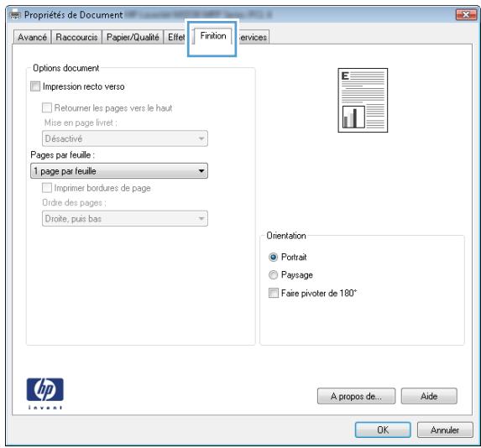Click the page layout preview thumbnail
Image resolution: width=481 pixels, height=448 pixels.
363,101
